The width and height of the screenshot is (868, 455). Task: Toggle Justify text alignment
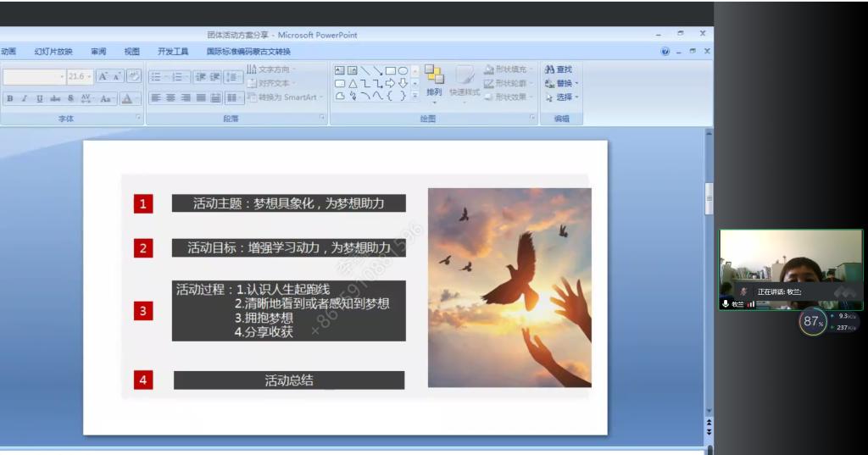pos(201,98)
